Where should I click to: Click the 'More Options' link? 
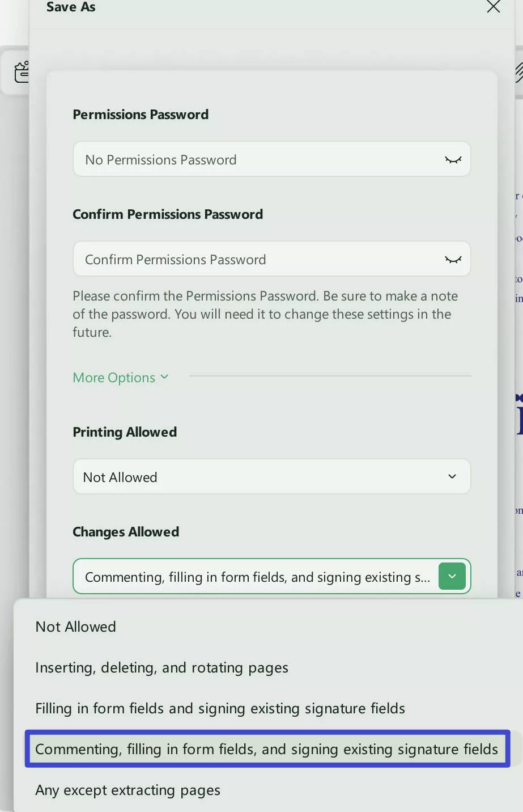113,377
